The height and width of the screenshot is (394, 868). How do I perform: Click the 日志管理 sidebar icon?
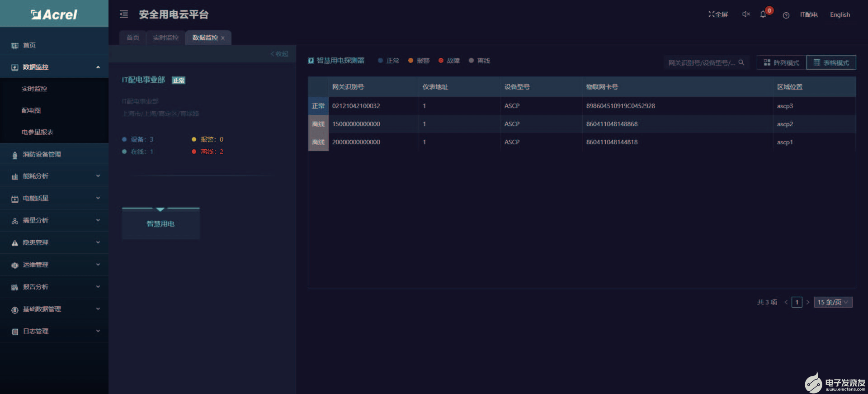[x=14, y=332]
